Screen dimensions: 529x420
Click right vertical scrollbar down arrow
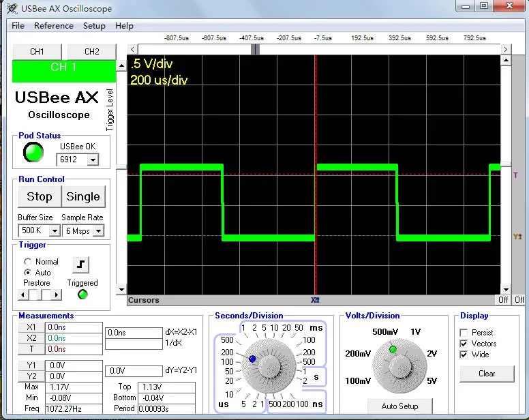505,290
